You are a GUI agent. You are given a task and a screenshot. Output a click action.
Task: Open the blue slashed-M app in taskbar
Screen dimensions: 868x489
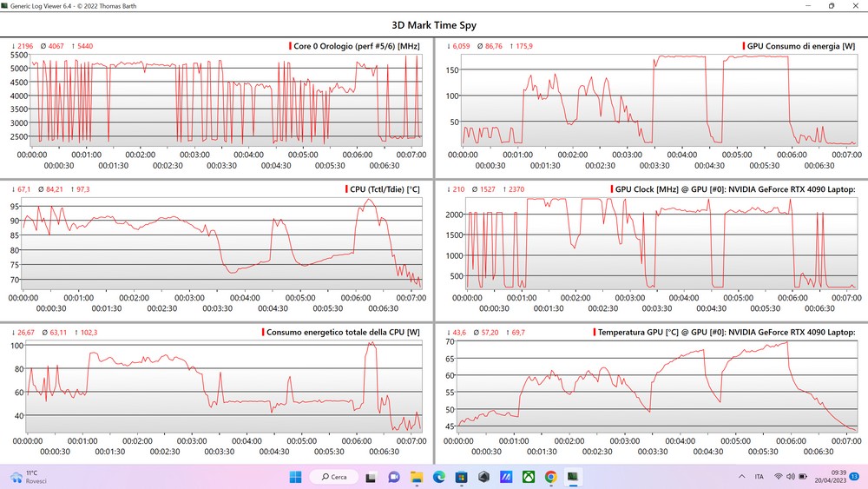tap(506, 477)
